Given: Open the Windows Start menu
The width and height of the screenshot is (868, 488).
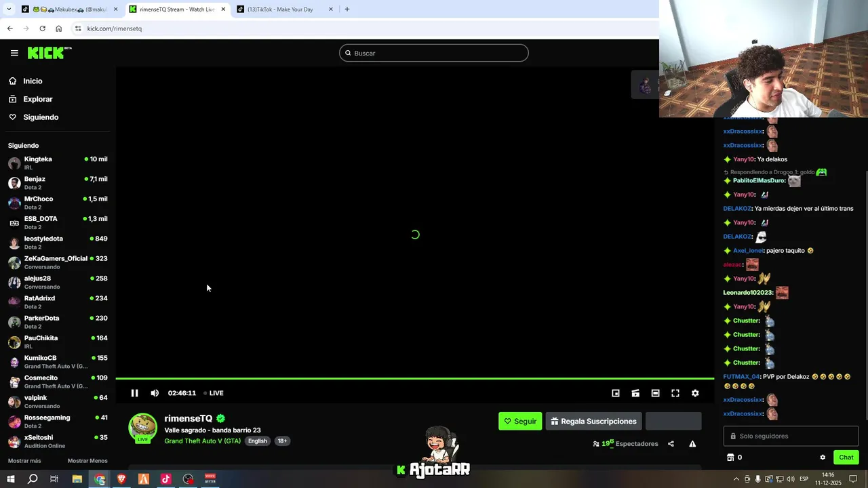Looking at the screenshot, I should point(10,479).
